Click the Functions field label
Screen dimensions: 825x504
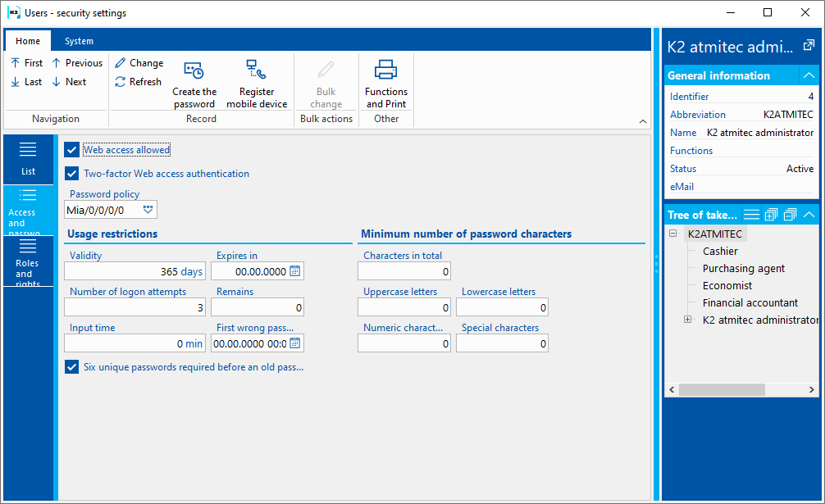click(691, 151)
